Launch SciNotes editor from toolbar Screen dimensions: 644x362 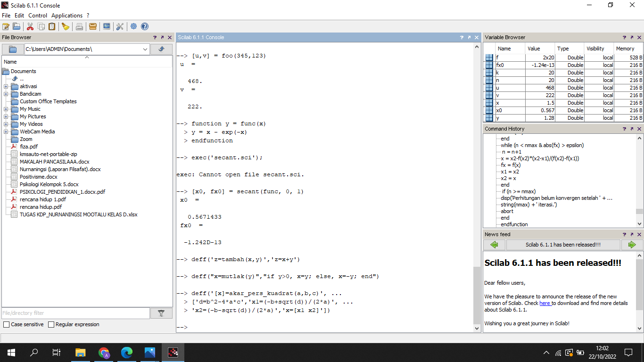click(x=6, y=26)
